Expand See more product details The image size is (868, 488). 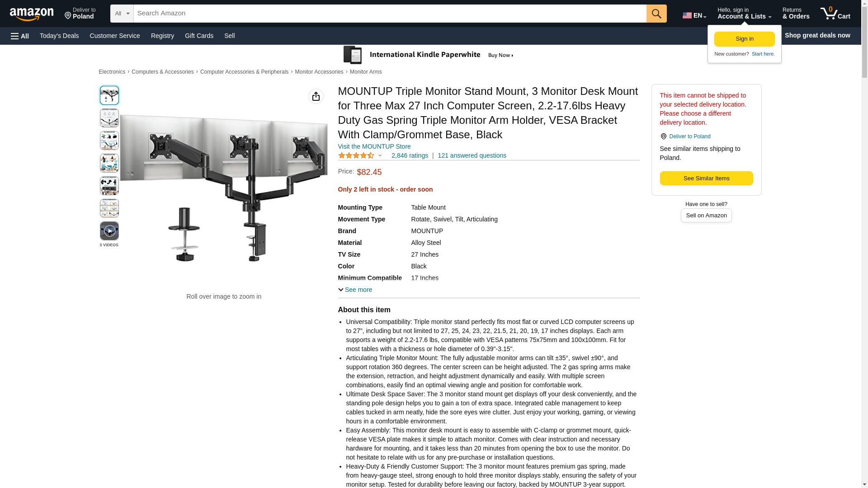click(355, 290)
